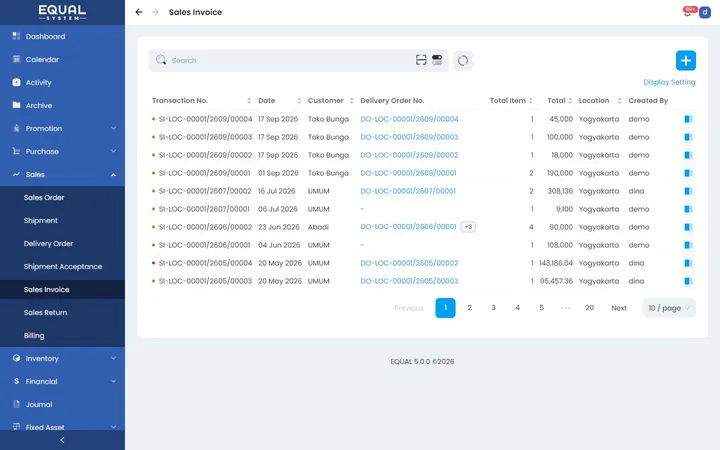Click the +3 delivery orders badge
Screen dimensions: 720x450
click(468, 227)
